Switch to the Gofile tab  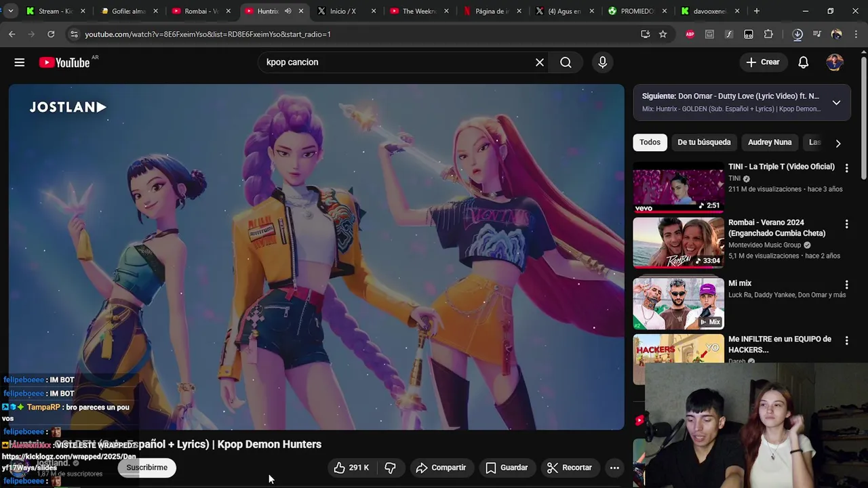[x=129, y=11]
